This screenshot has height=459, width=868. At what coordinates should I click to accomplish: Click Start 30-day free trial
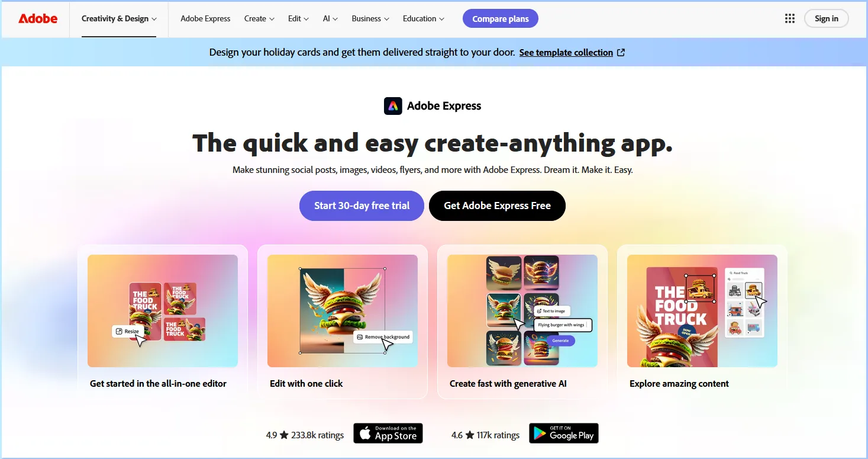pyautogui.click(x=362, y=206)
